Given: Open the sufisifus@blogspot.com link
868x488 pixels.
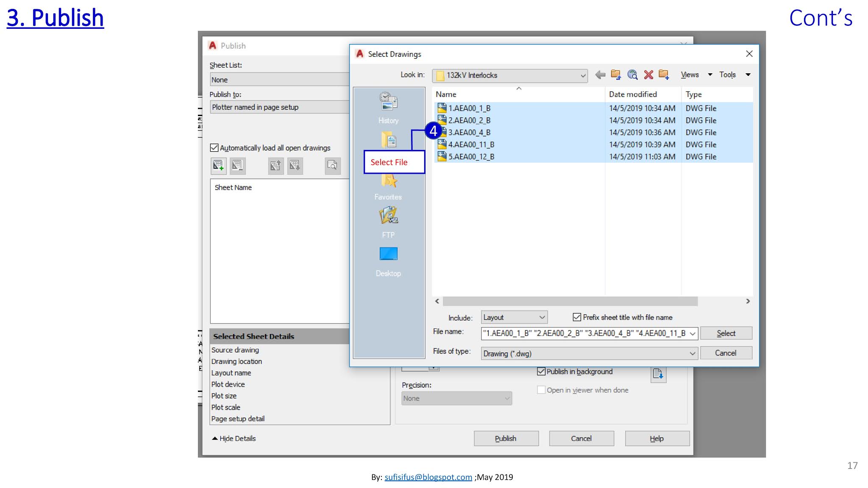Looking at the screenshot, I should 428,477.
